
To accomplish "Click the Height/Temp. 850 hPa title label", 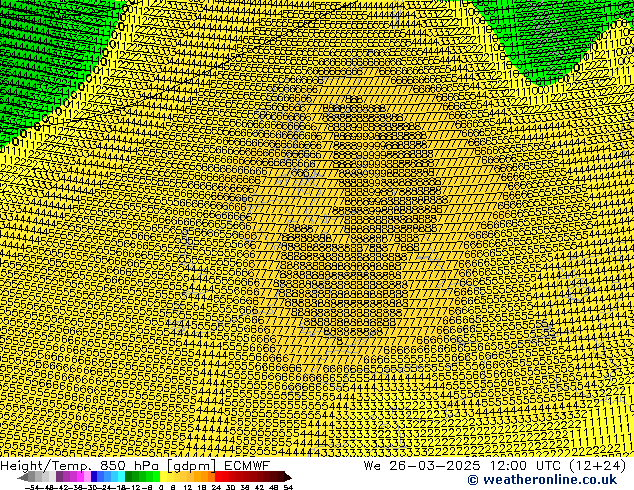I will [x=80, y=465].
